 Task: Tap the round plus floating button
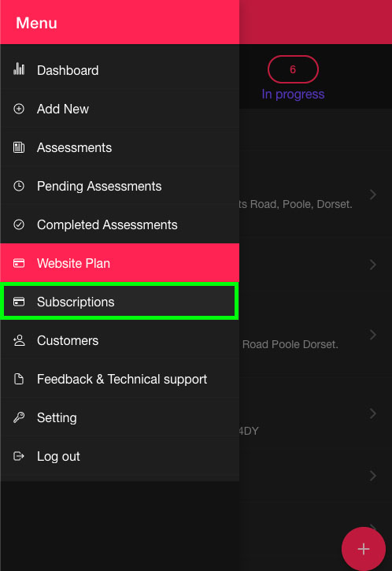coord(363,549)
